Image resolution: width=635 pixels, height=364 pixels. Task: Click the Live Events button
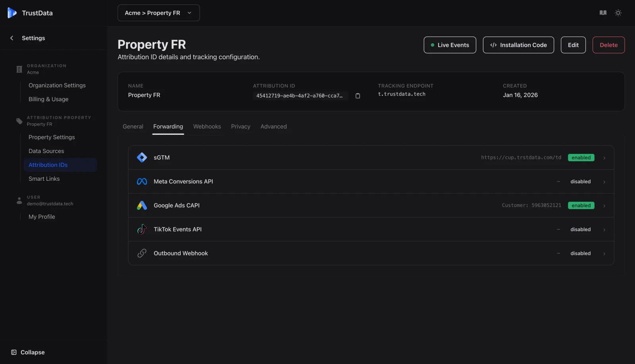pos(450,45)
